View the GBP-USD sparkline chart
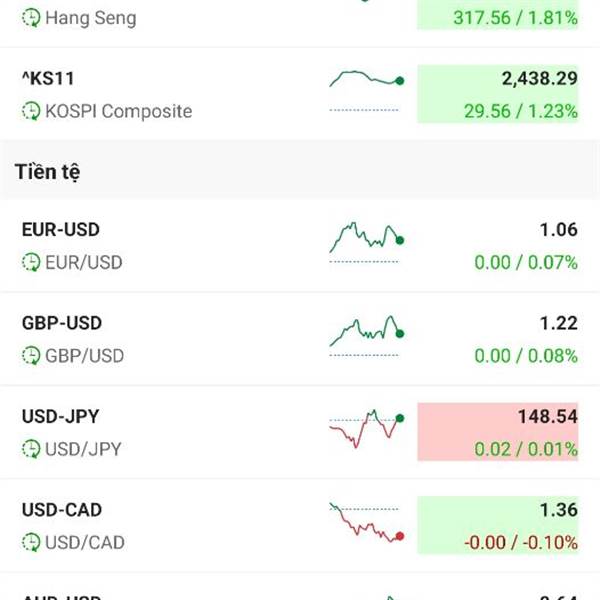This screenshot has height=600, width=600. [x=367, y=336]
